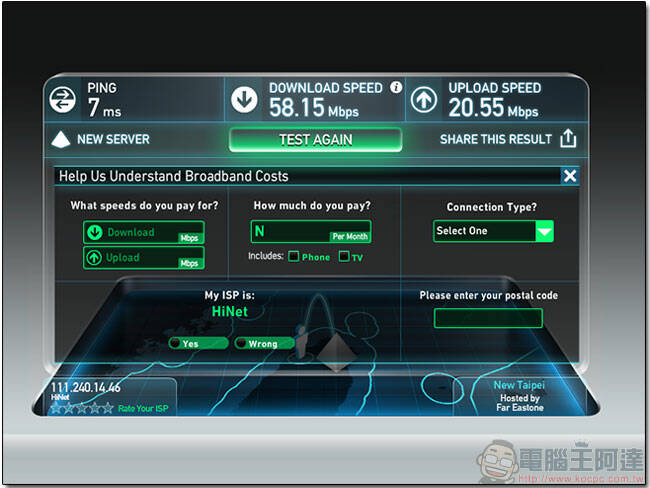Click the 20.55 Mbps upload value
This screenshot has width=650, height=488.
click(493, 108)
